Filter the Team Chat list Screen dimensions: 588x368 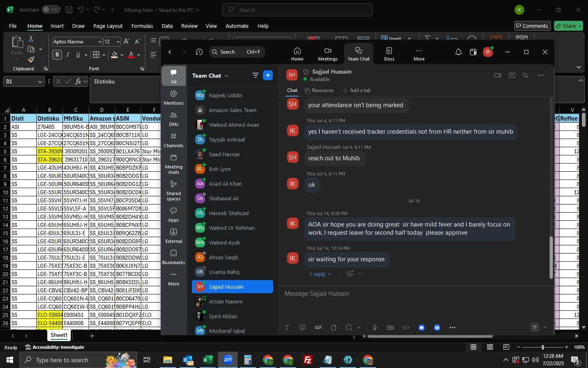pos(256,75)
